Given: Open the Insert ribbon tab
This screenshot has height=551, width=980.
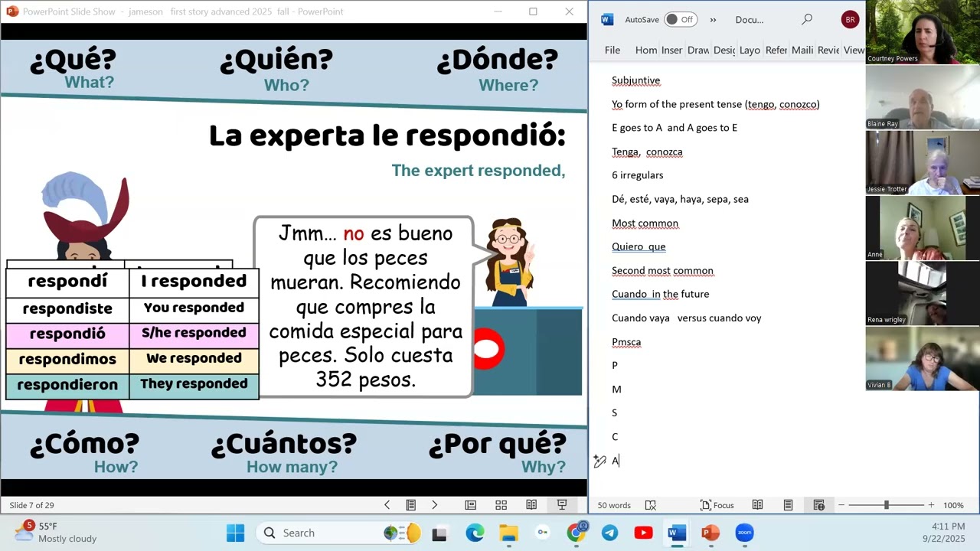Looking at the screenshot, I should (x=671, y=50).
